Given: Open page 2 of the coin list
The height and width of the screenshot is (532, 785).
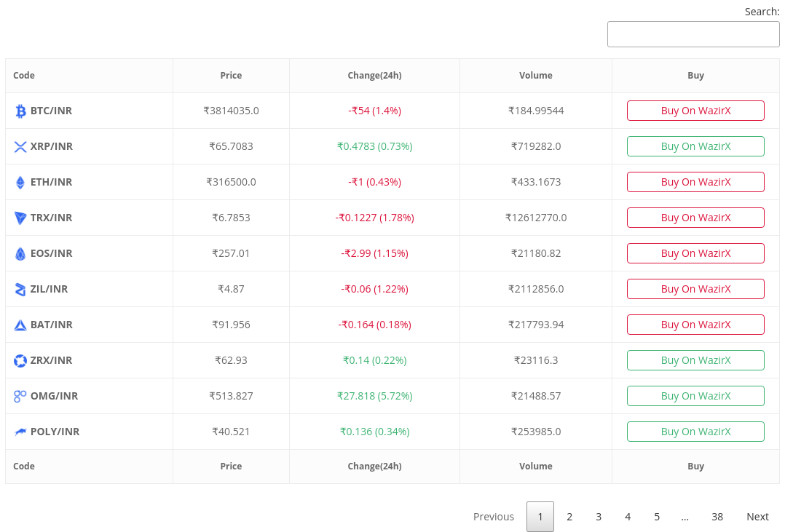Looking at the screenshot, I should pyautogui.click(x=569, y=517).
